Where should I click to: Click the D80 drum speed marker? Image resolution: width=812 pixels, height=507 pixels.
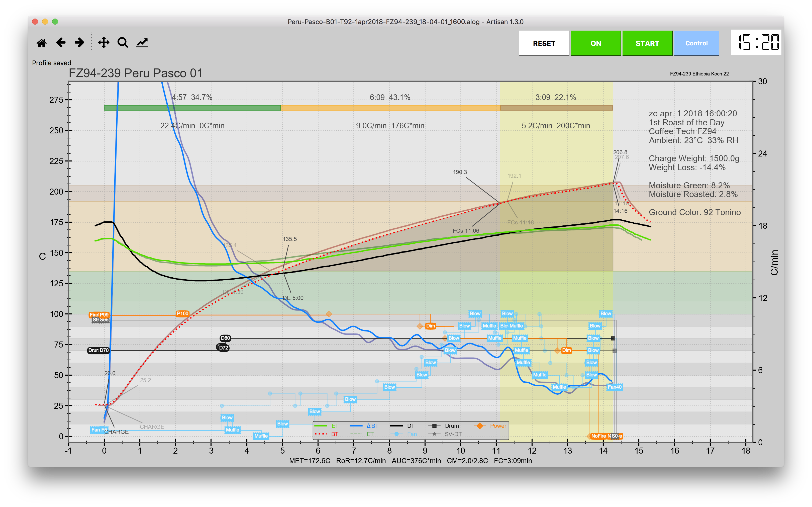tap(225, 338)
